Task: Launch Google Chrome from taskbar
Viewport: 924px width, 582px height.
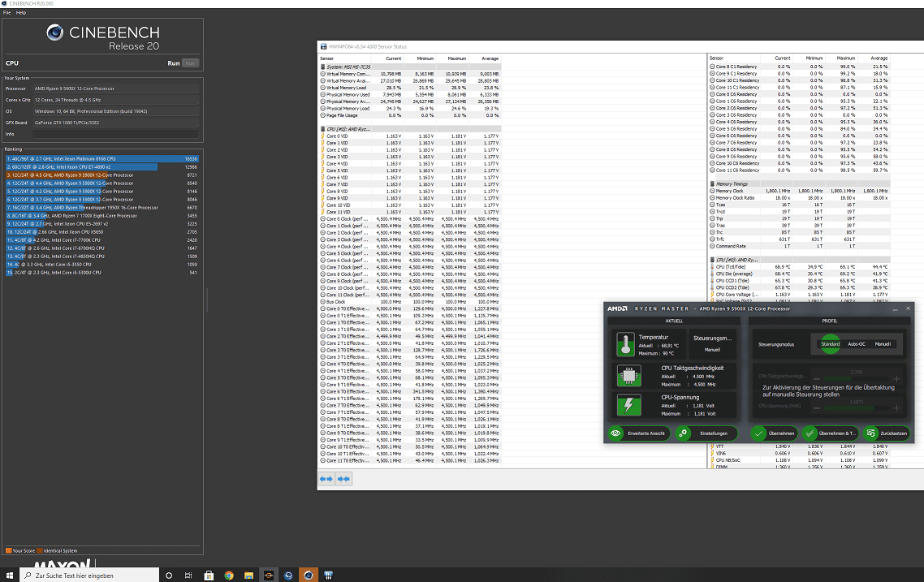Action: pos(229,576)
